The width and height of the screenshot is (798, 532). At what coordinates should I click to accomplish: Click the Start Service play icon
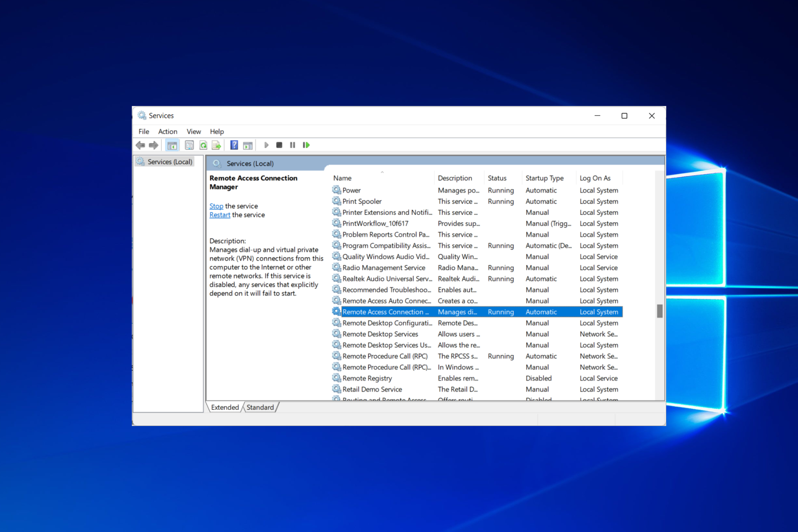pos(266,145)
